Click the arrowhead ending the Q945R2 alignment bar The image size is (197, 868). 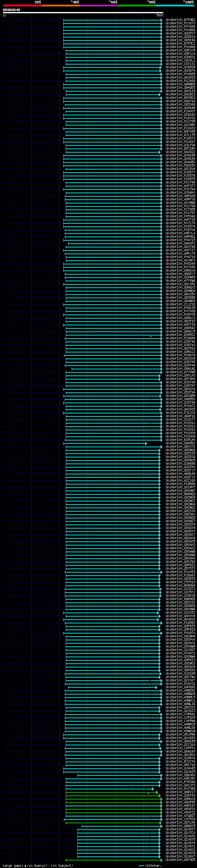tap(146, 443)
